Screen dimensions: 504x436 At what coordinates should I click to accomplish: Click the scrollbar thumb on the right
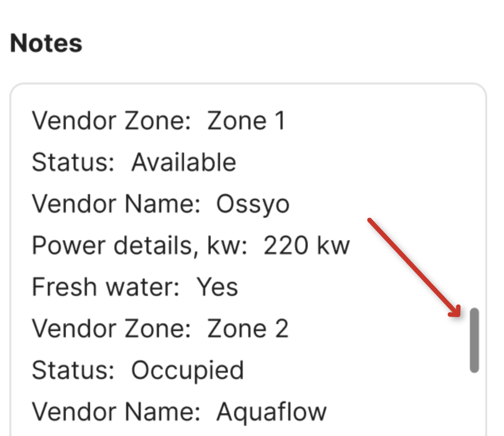(x=474, y=339)
